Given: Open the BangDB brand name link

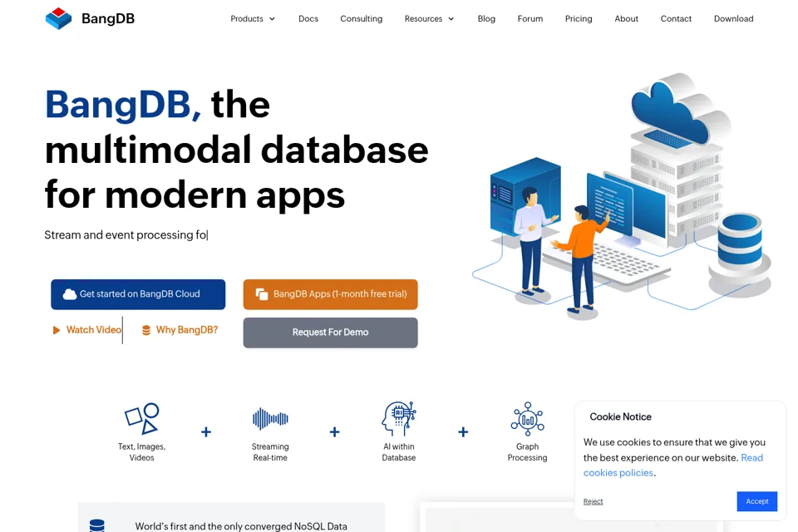Looking at the screenshot, I should tap(108, 19).
